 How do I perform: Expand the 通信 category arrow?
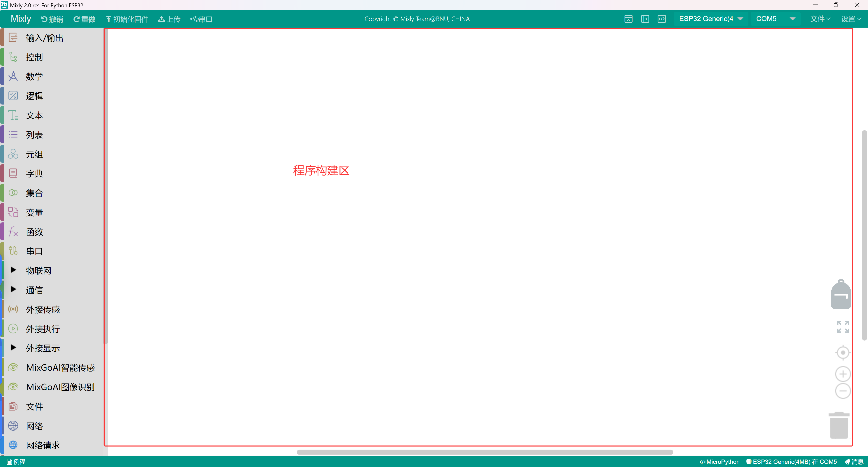click(x=14, y=289)
